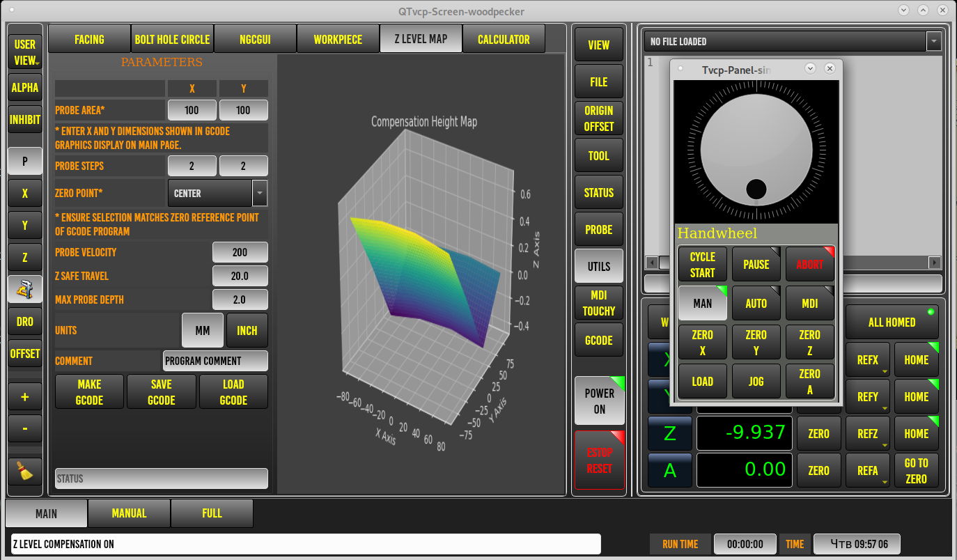Click SAVE GCODE button
Screen dimensions: 957x560
[162, 391]
